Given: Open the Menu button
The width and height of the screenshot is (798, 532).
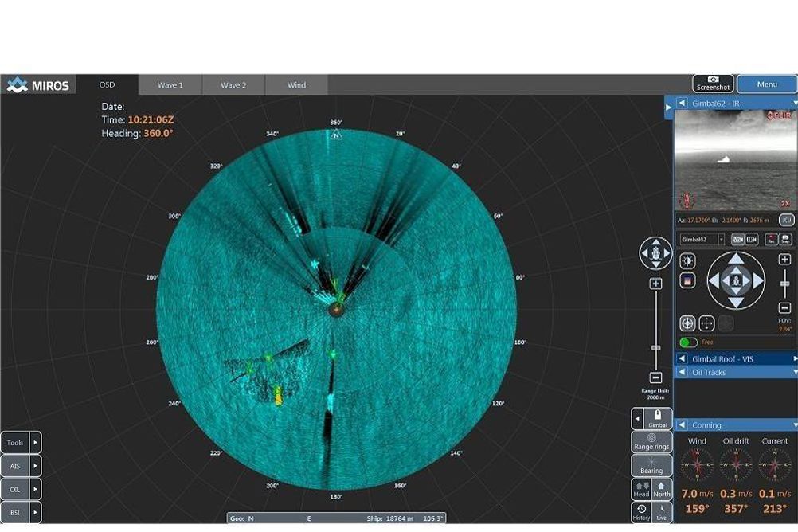Looking at the screenshot, I should (x=766, y=84).
